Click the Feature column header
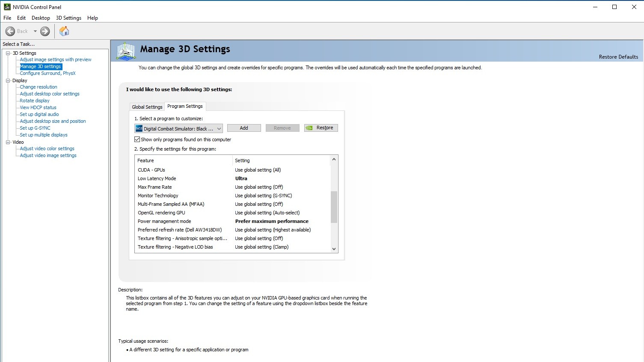Viewport: 644px width, 362px height. (184, 160)
